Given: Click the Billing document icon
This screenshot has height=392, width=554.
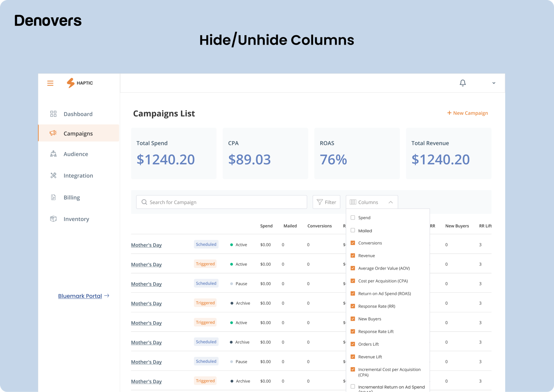Looking at the screenshot, I should pos(53,197).
